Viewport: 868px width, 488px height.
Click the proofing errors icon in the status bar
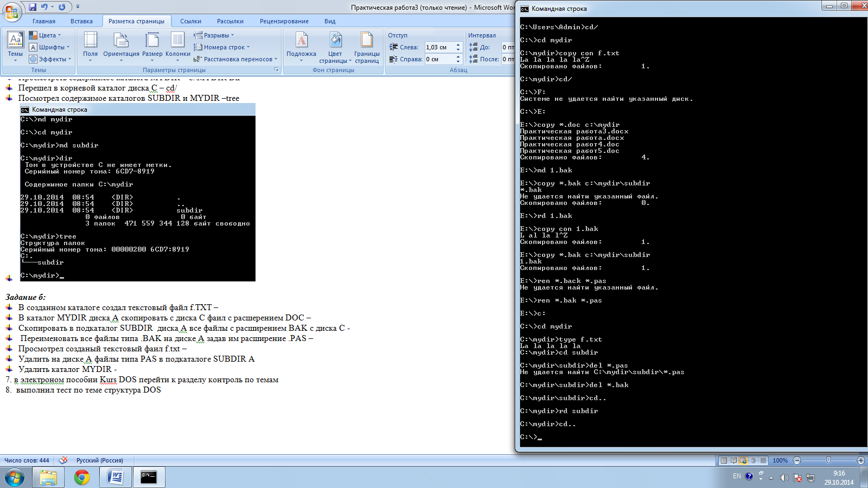[63, 460]
